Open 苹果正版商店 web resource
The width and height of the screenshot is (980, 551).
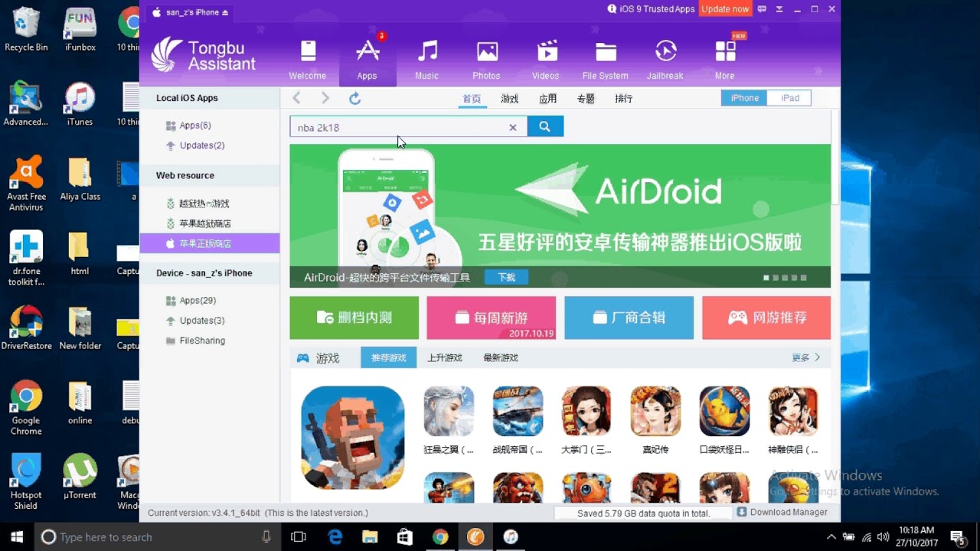click(x=210, y=243)
